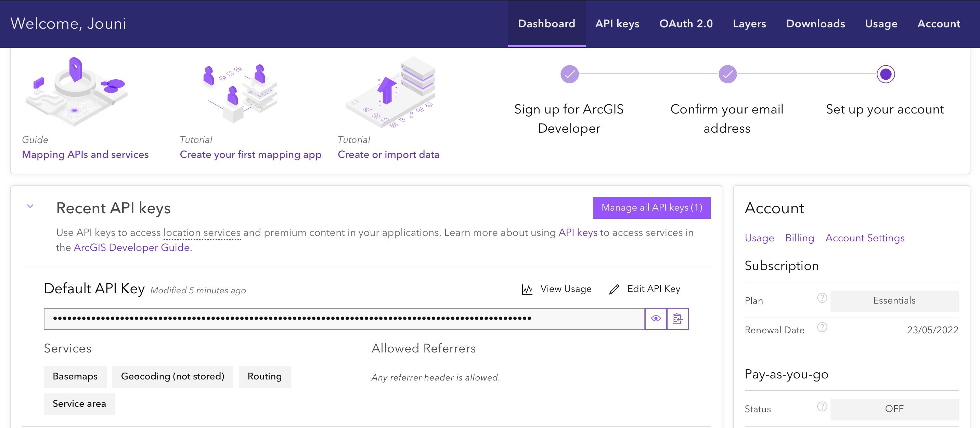The width and height of the screenshot is (980, 428).
Task: Copy the API key to the clipboard
Action: [678, 319]
